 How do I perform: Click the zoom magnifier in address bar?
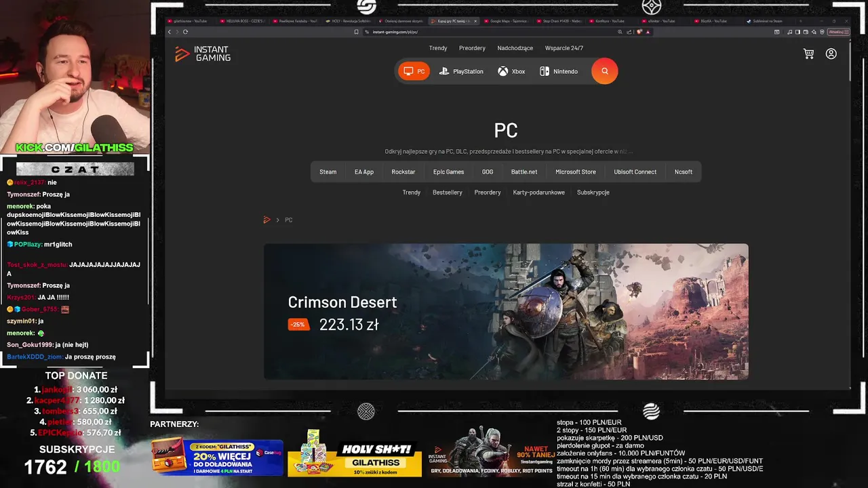coord(620,32)
